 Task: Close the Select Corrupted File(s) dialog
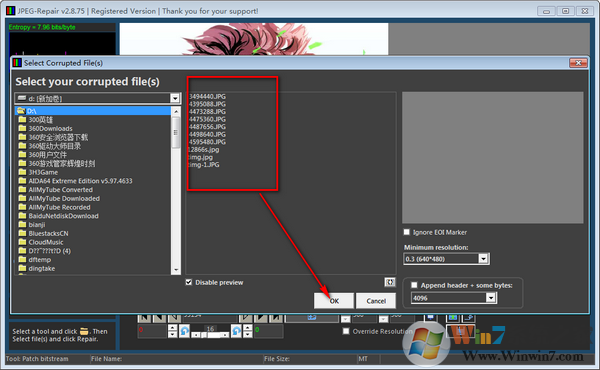tap(578, 63)
